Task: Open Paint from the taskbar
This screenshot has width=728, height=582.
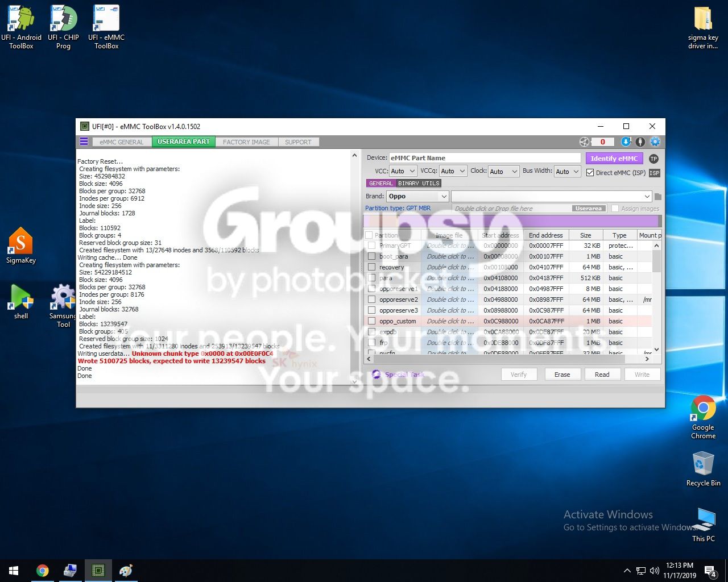Action: click(126, 571)
